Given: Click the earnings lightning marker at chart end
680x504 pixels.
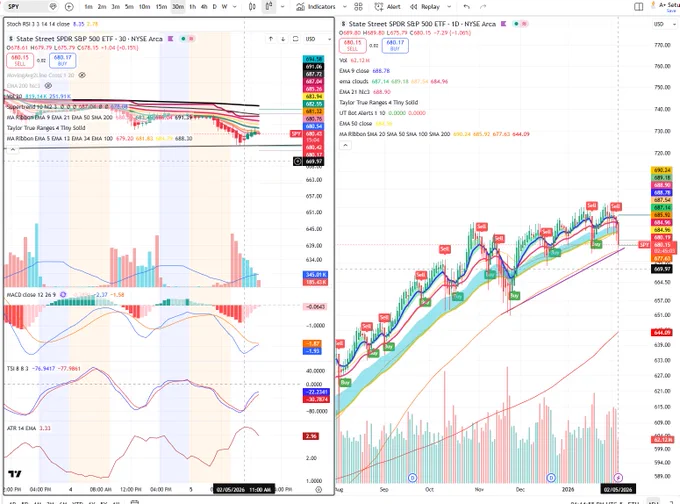Looking at the screenshot, I should [618, 478].
